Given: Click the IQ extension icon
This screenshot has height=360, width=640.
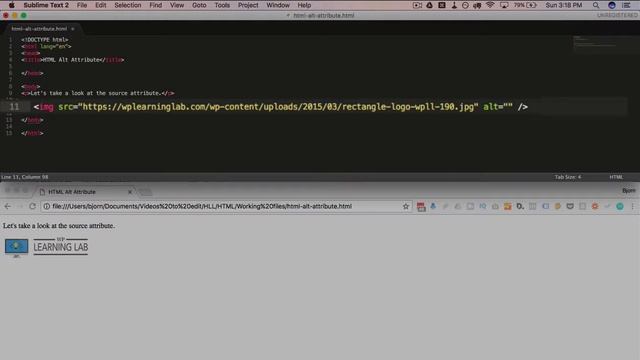Looking at the screenshot, I should (x=483, y=206).
